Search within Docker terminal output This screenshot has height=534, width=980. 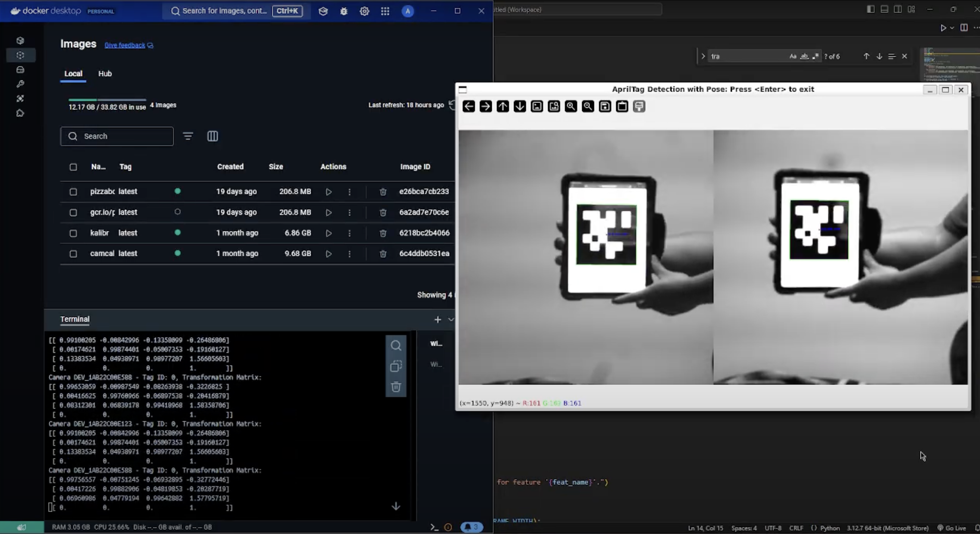[396, 345]
